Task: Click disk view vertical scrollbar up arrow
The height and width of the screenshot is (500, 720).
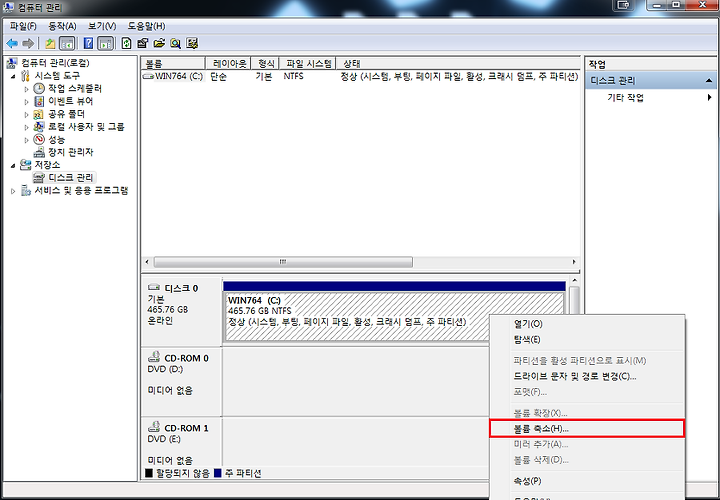Action: tap(574, 280)
